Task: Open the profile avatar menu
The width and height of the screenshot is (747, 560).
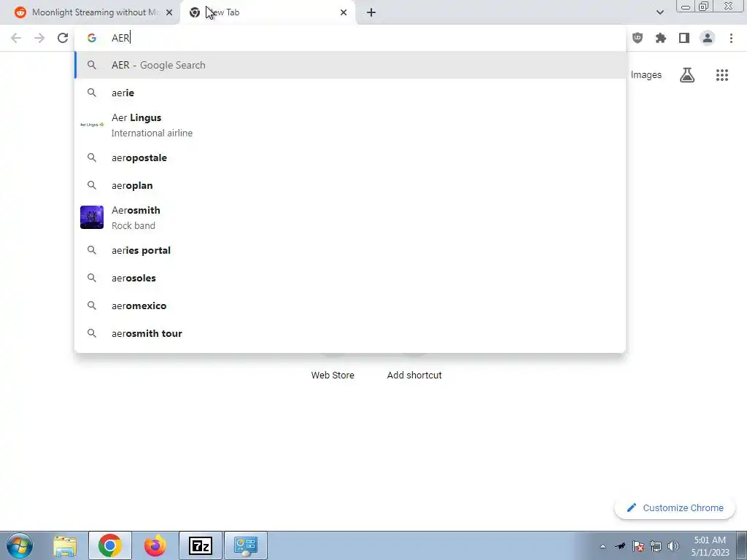Action: (708, 38)
